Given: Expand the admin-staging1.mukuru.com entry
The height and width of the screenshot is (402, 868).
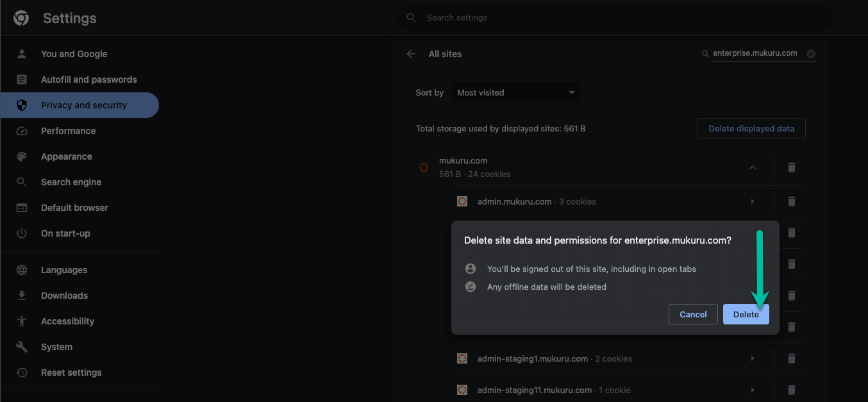Looking at the screenshot, I should click(x=752, y=358).
